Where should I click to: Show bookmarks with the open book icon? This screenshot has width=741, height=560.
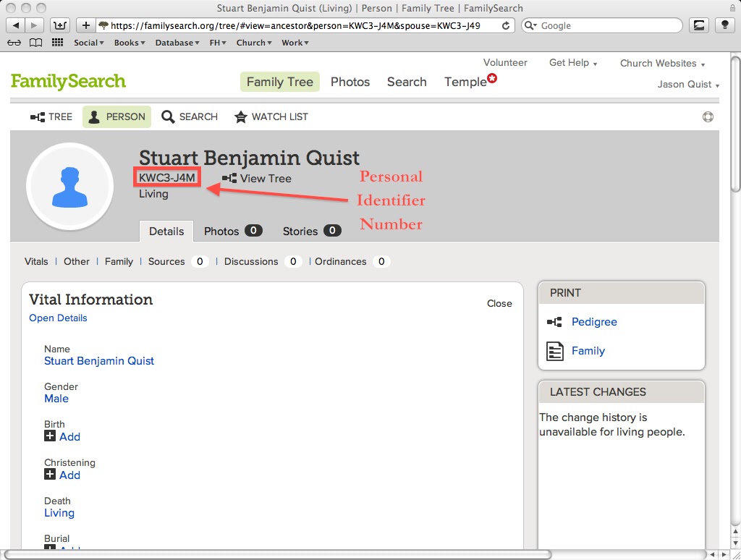[x=35, y=43]
